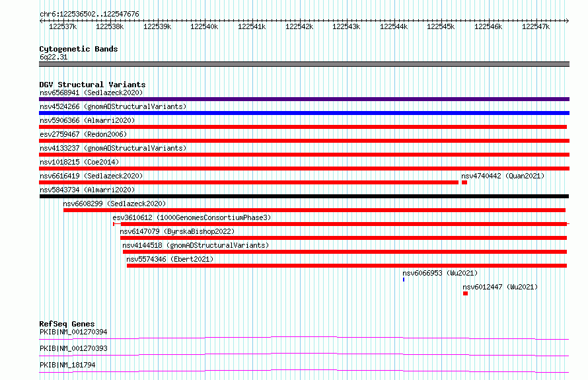This screenshot has width=588, height=380.
Task: Click the PKIB|NM_181794 gene label
Action: [67, 365]
